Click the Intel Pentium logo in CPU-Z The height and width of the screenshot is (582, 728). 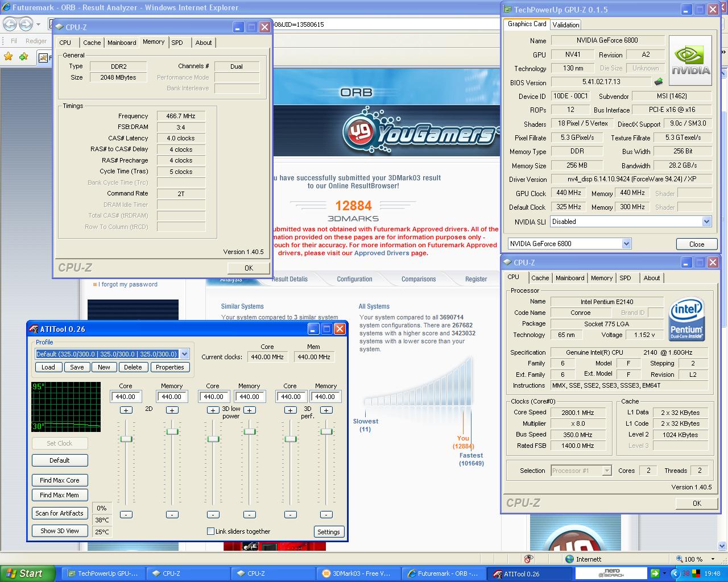pyautogui.click(x=686, y=319)
